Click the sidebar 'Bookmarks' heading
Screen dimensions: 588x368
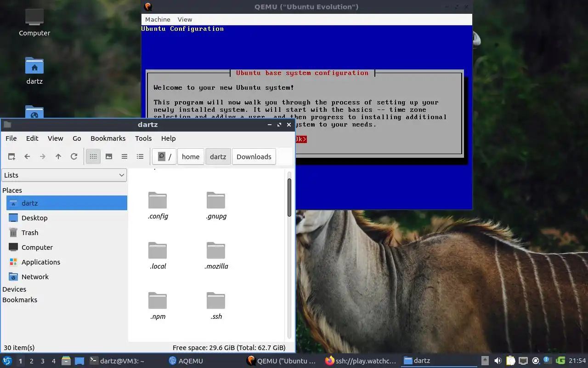(x=20, y=299)
